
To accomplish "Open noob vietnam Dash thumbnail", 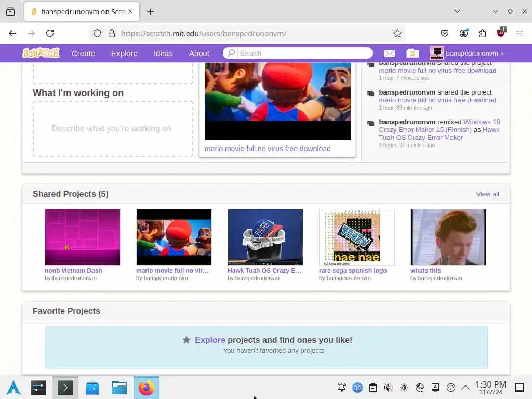I will [83, 237].
